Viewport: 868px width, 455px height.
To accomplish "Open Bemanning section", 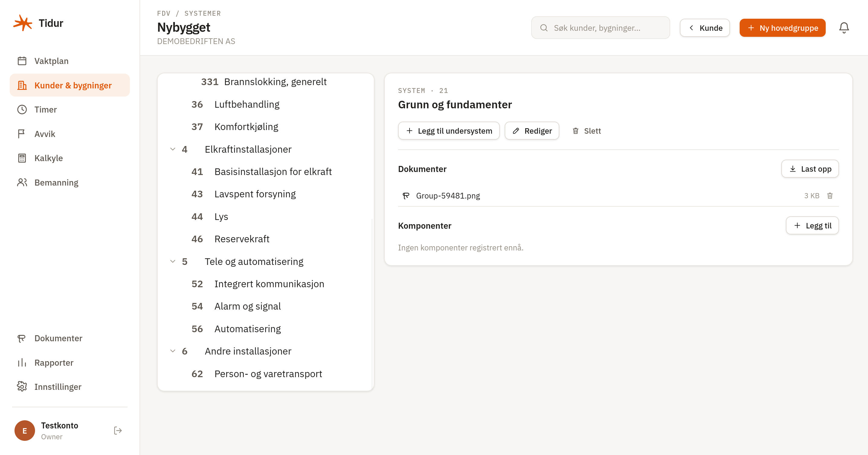I will pyautogui.click(x=70, y=183).
